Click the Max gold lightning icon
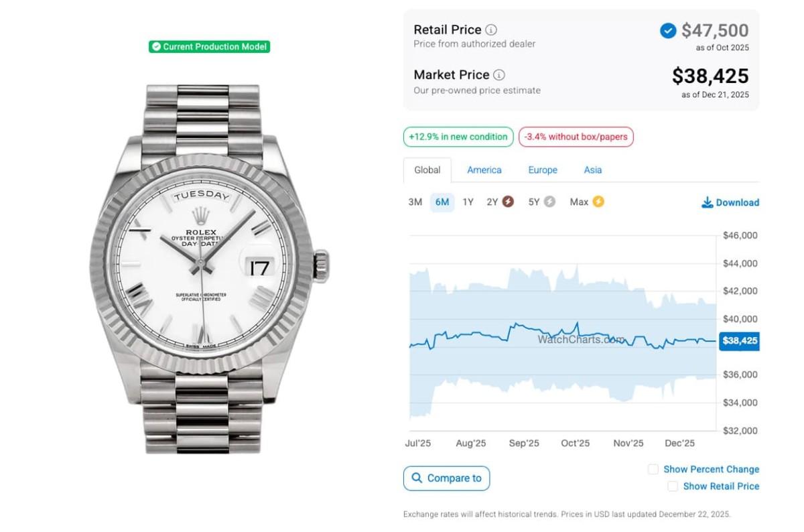The image size is (804, 532). pyautogui.click(x=598, y=202)
